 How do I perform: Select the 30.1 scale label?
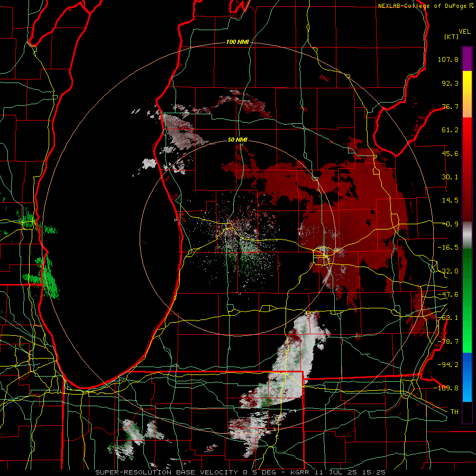click(450, 177)
